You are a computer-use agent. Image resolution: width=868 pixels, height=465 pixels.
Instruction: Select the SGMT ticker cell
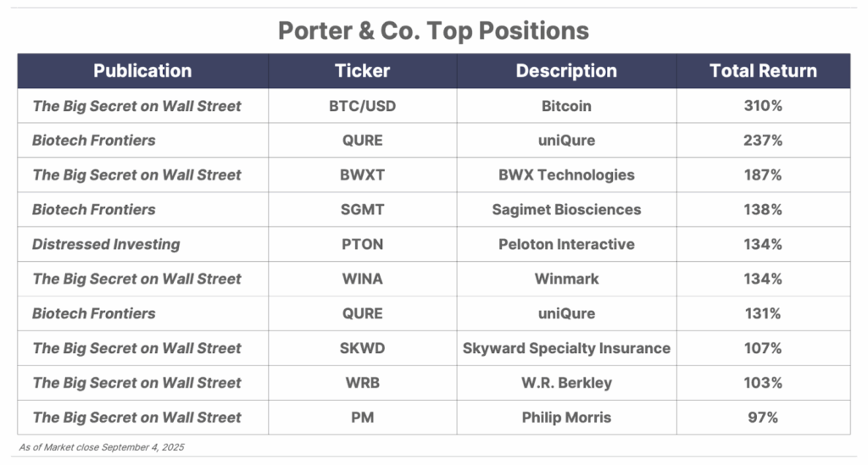(x=363, y=209)
